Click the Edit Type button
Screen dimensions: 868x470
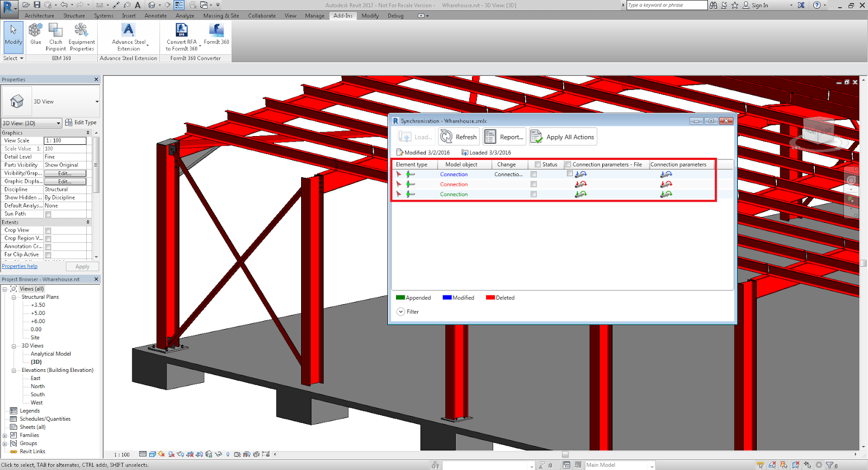point(81,123)
